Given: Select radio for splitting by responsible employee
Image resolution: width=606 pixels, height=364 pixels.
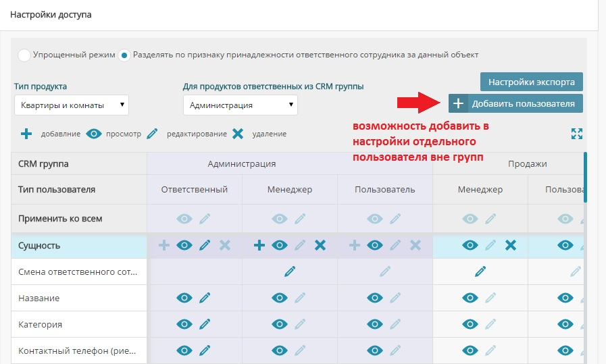Looking at the screenshot, I should click(x=124, y=55).
